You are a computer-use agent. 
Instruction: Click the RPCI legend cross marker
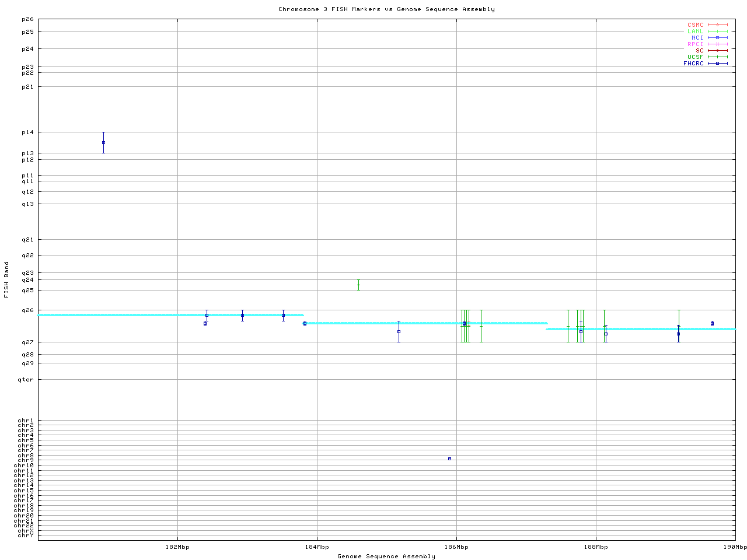pos(718,44)
